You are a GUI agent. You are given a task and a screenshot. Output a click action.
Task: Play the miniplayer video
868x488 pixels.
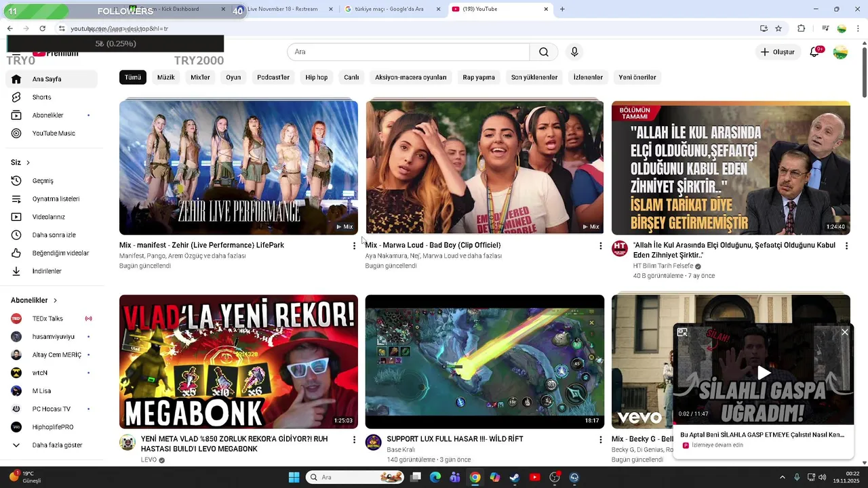coord(764,373)
